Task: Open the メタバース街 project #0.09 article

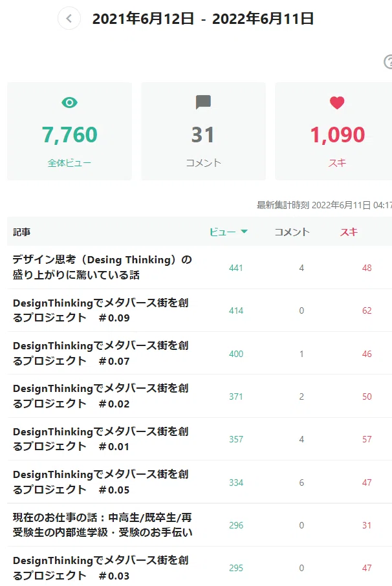Action: (x=100, y=310)
